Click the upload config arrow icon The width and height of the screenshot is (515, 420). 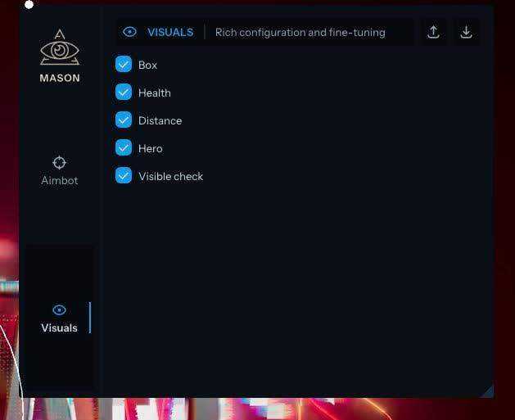(x=434, y=32)
